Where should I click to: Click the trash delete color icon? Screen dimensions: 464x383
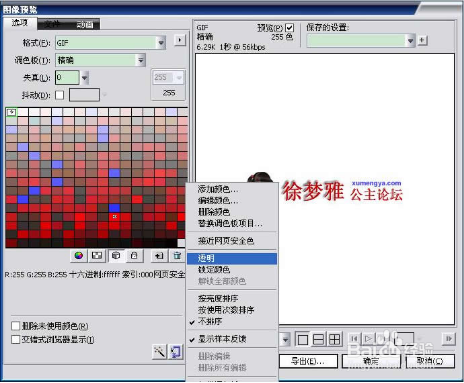pos(177,256)
